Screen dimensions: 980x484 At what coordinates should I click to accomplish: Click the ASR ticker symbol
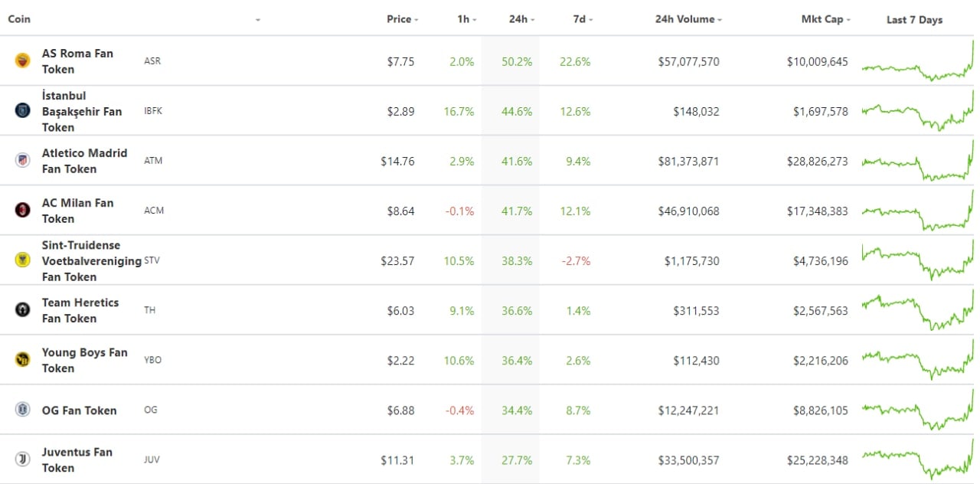[x=152, y=61]
